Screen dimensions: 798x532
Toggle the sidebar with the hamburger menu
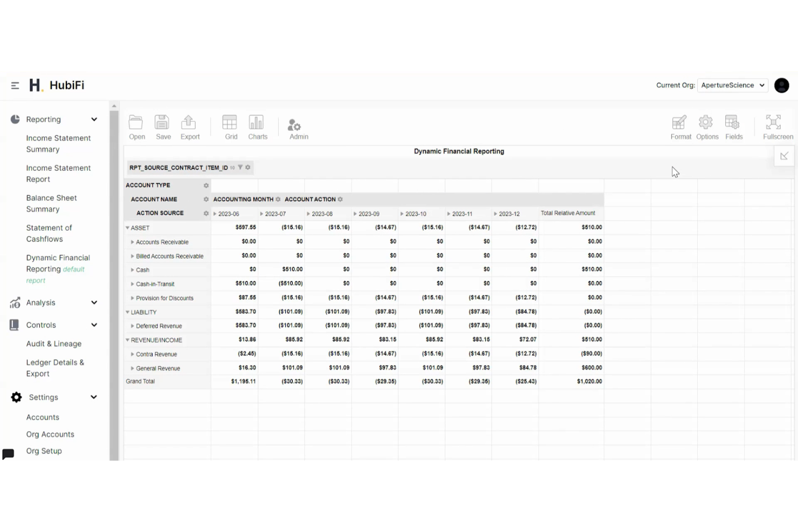15,85
